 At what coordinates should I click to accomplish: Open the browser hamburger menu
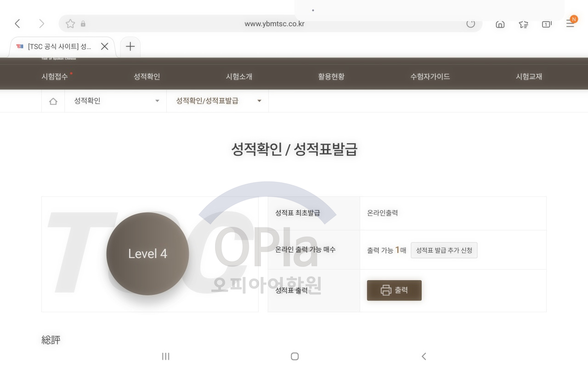(570, 23)
